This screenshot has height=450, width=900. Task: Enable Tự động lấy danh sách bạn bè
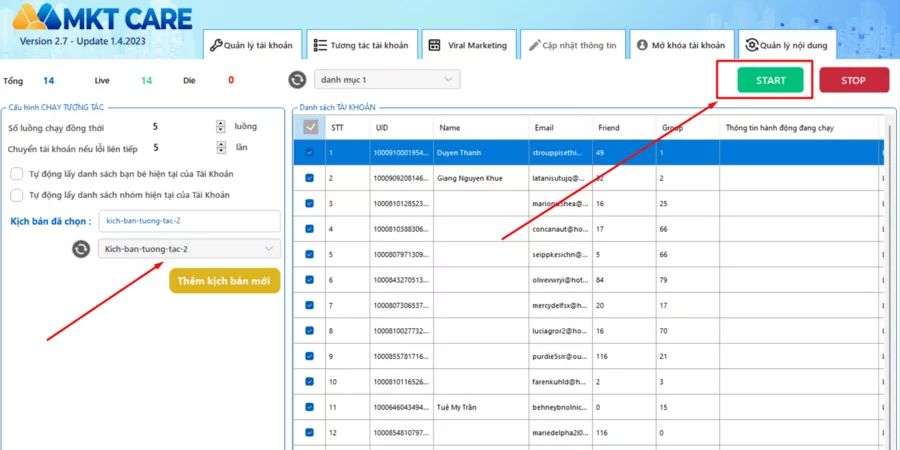(17, 174)
